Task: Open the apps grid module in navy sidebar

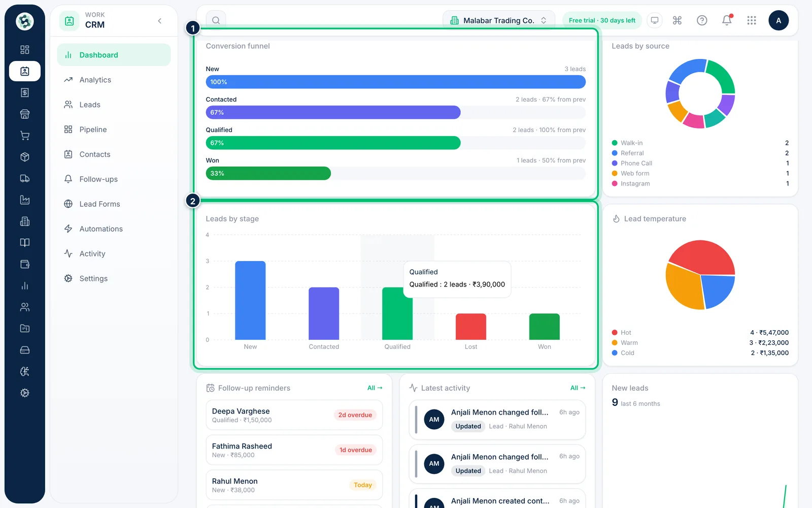Action: click(24, 50)
